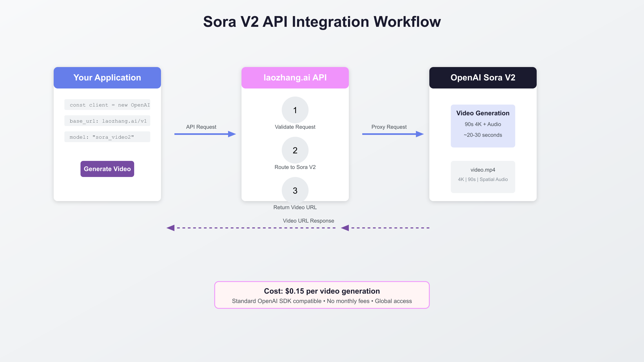Open the Video Generation info card
644x362 pixels.
click(x=483, y=126)
